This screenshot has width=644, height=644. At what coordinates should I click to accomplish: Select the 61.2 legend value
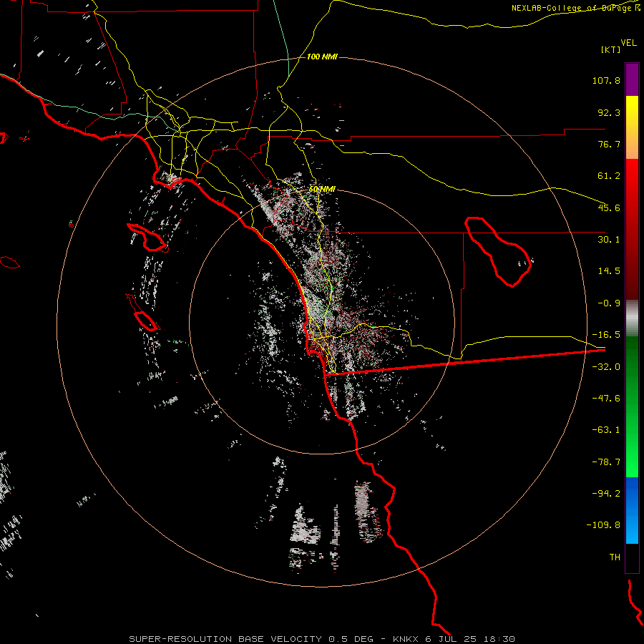(609, 176)
